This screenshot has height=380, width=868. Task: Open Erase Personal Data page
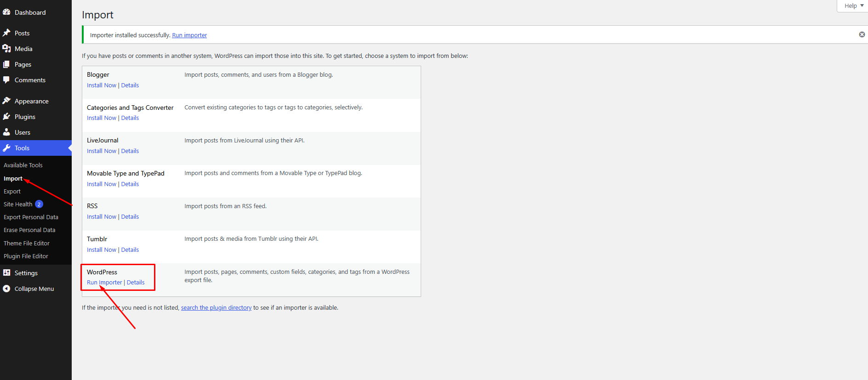29,230
